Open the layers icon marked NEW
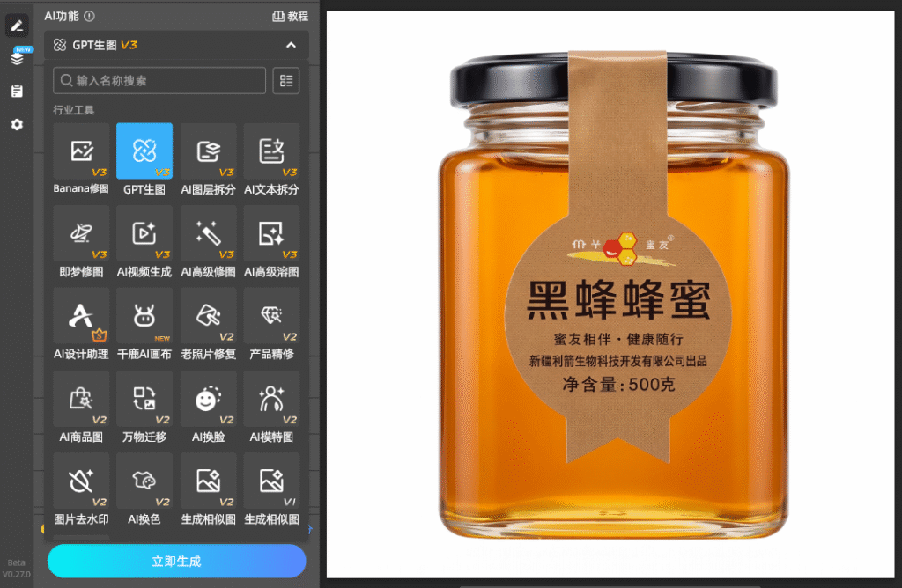 (x=18, y=58)
